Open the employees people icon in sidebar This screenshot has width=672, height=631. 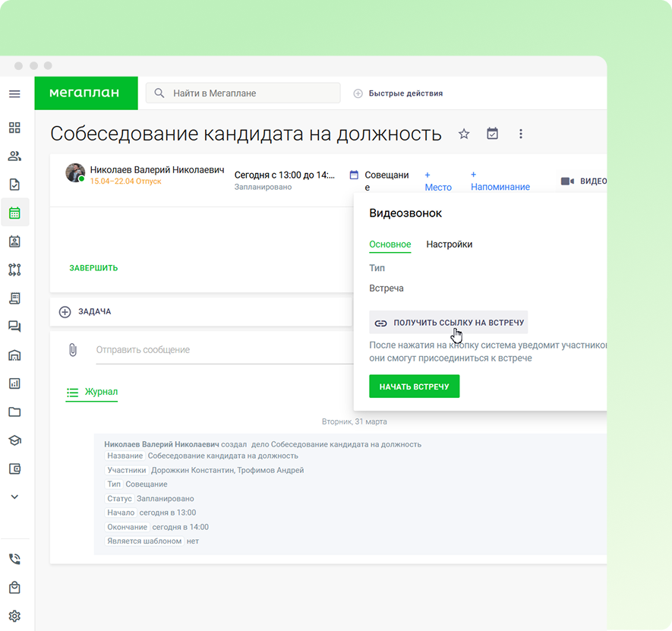pyautogui.click(x=14, y=156)
